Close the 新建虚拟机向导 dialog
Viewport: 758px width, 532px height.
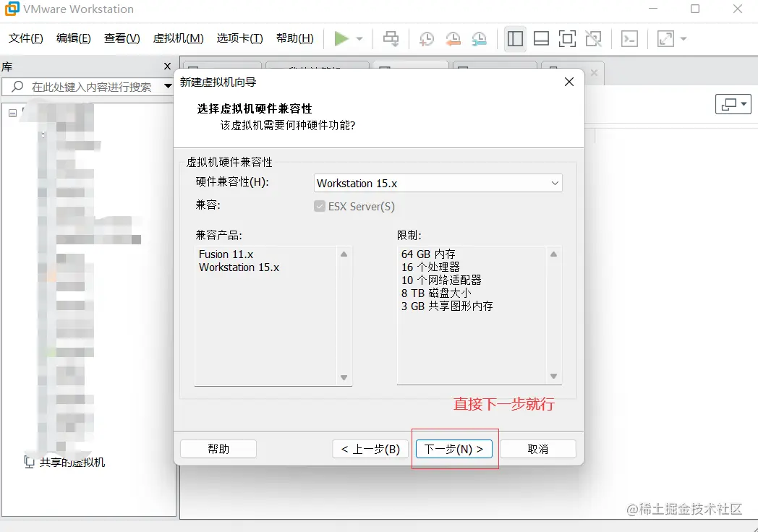click(x=569, y=82)
